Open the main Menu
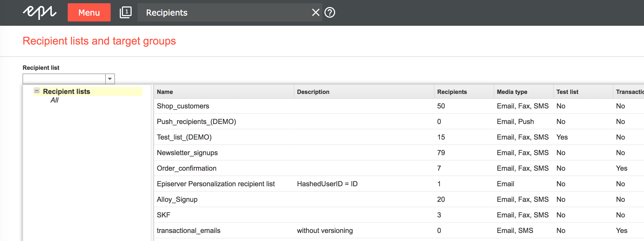This screenshot has height=241, width=644. 89,13
